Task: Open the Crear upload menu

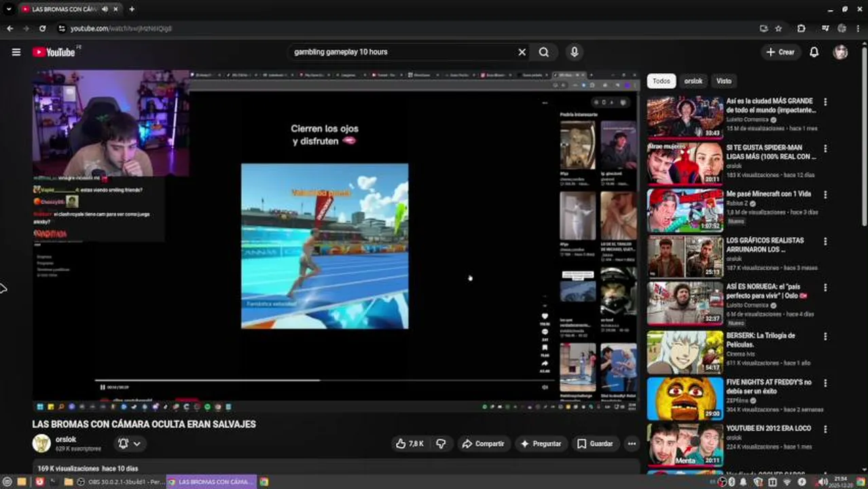Action: [x=780, y=52]
